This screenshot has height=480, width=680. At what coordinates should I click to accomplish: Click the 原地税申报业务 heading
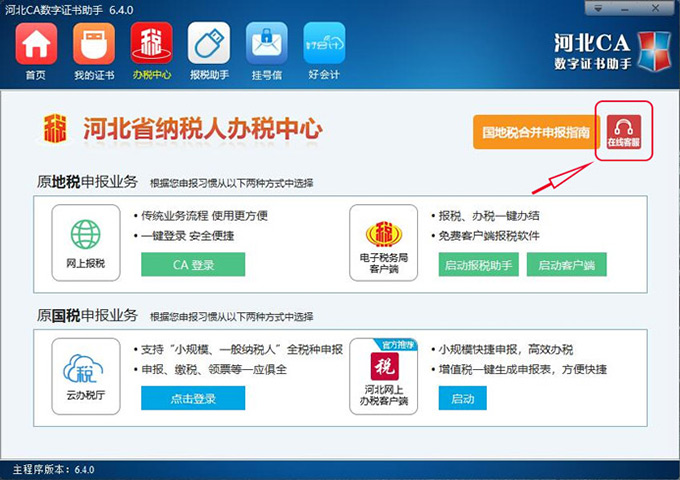click(x=87, y=182)
